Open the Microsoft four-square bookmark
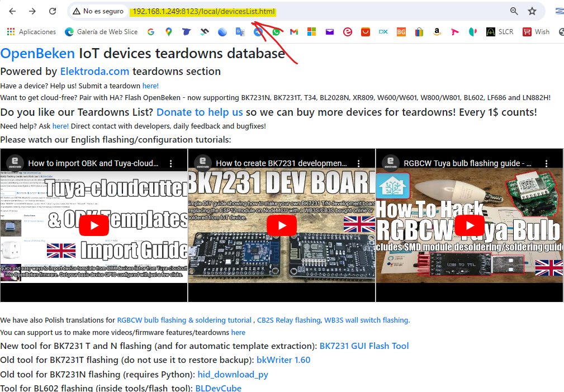 311,32
